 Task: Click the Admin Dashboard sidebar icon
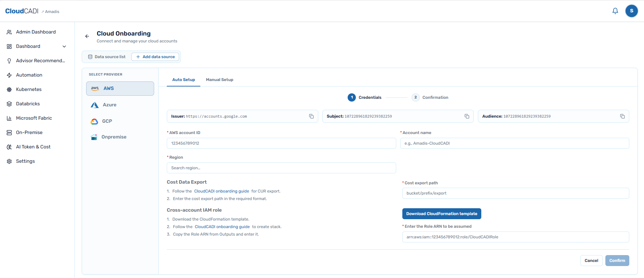(x=9, y=32)
